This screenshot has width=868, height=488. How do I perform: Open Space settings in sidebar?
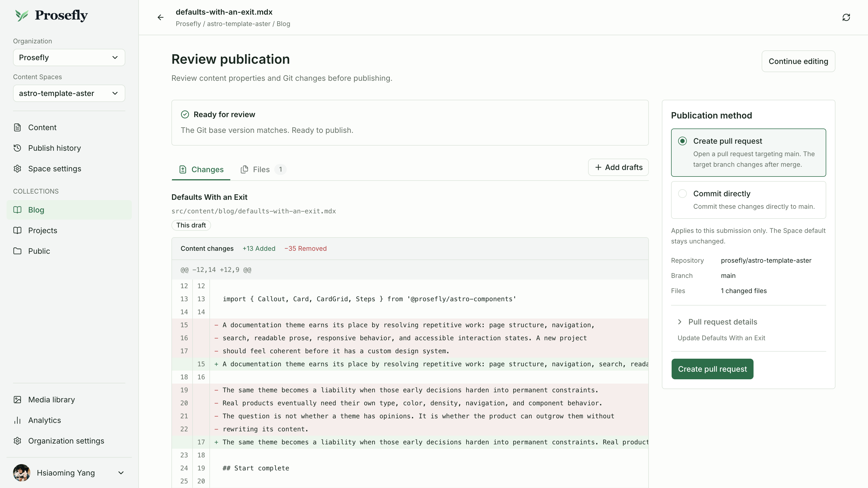pos(69,168)
